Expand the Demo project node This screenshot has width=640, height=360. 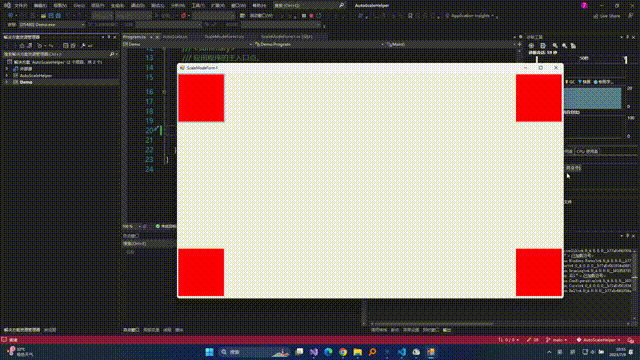(x=7, y=82)
